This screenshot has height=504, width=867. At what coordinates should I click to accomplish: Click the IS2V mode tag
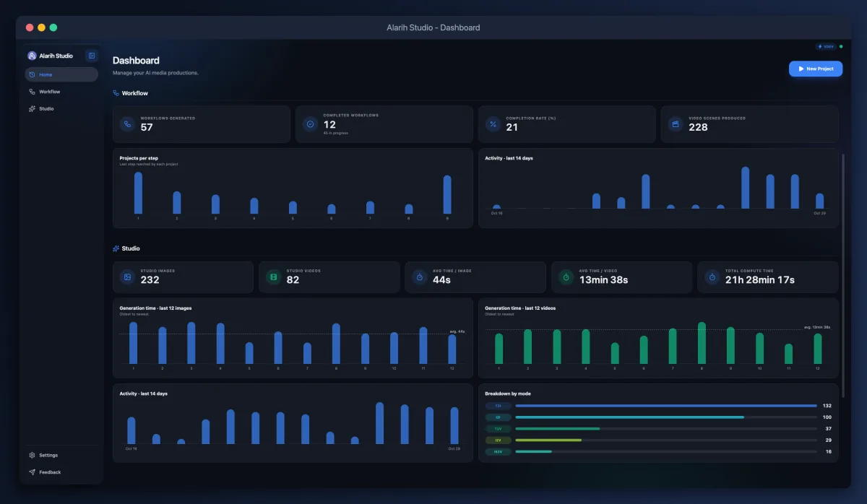[x=498, y=451]
